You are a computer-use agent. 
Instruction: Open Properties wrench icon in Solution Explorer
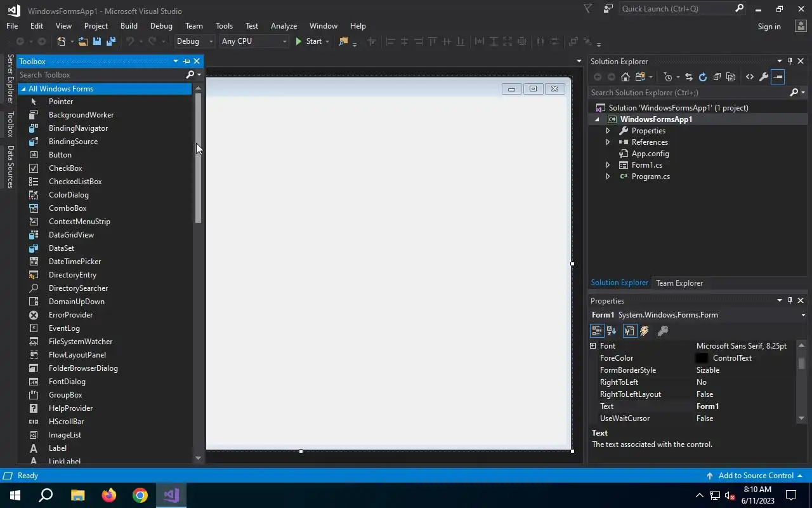(x=764, y=77)
